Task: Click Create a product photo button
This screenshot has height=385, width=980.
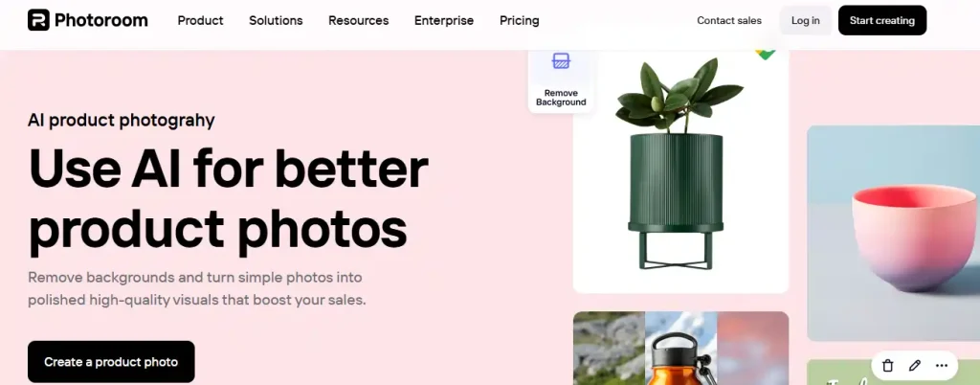Action: point(111,362)
